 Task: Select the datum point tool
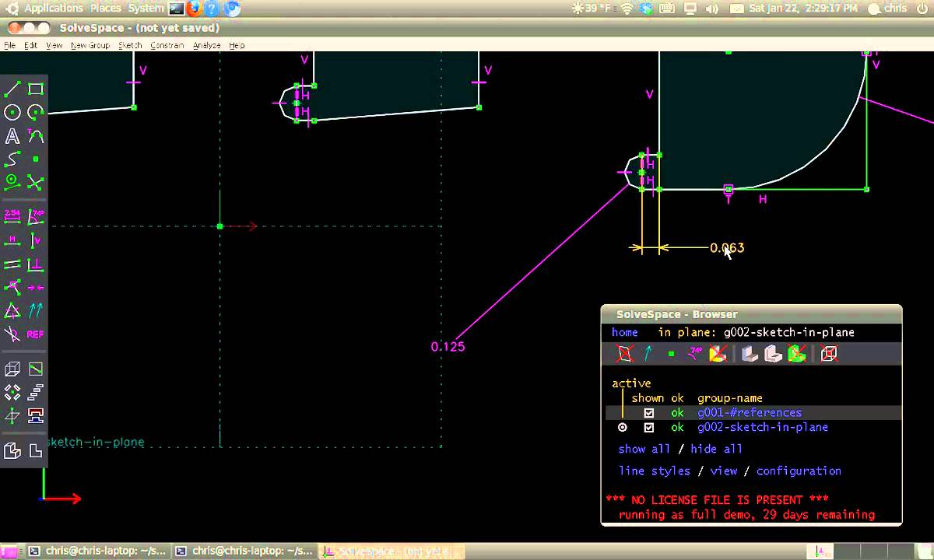pos(36,159)
